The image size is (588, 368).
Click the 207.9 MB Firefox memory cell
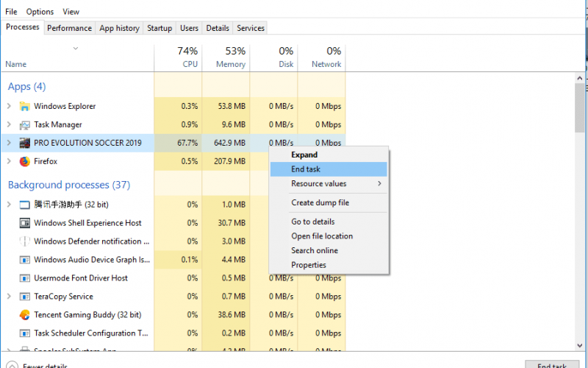(226, 161)
